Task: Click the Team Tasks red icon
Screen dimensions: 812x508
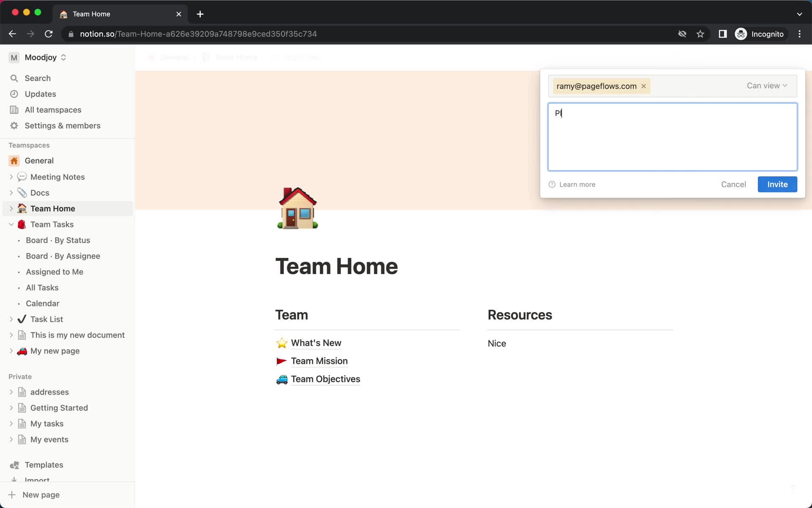Action: 22,224
